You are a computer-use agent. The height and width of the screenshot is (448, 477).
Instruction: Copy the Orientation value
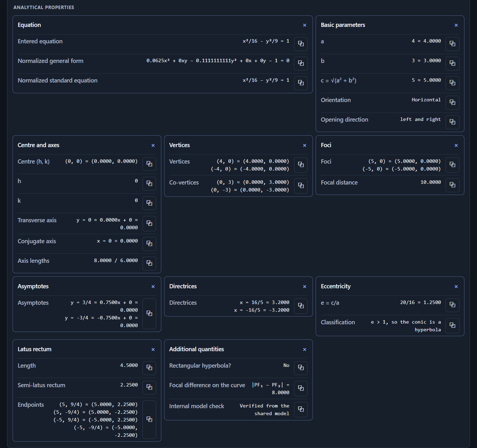pyautogui.click(x=452, y=103)
